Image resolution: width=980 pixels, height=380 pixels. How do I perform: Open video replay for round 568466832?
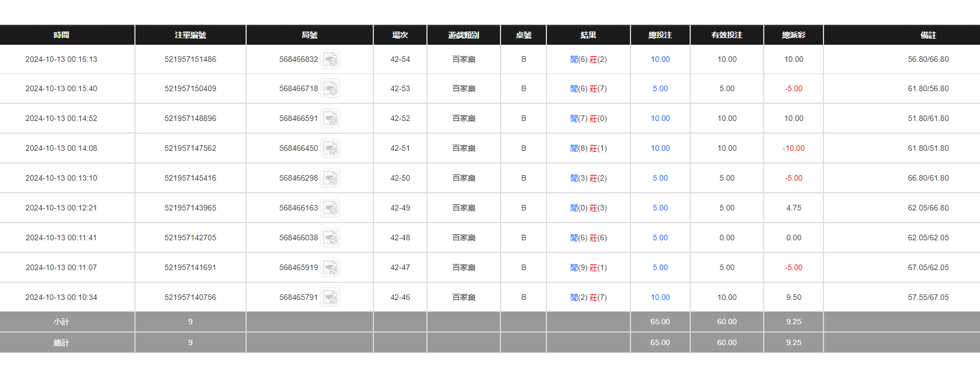coord(330,60)
